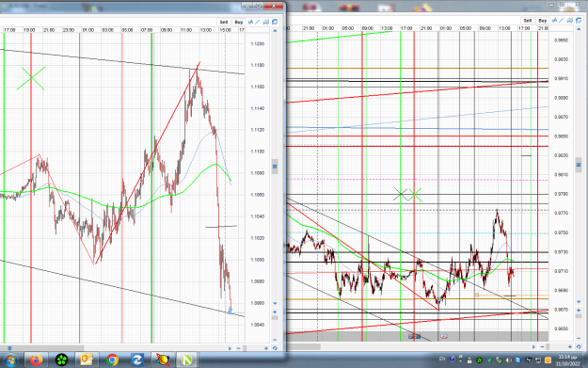Open indicators icon in right chart toolbar
Viewport: 588px width, 368px height.
[x=555, y=21]
